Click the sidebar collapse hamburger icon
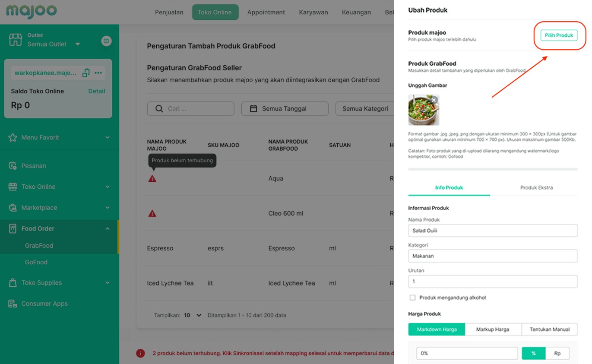The height and width of the screenshot is (364, 592). (x=106, y=41)
